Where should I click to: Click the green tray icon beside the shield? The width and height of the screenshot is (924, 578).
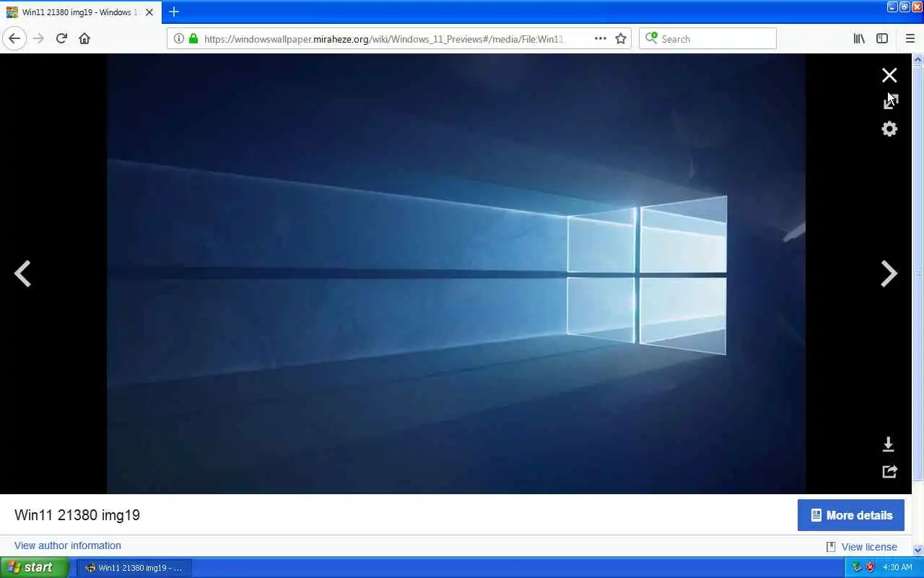click(857, 568)
